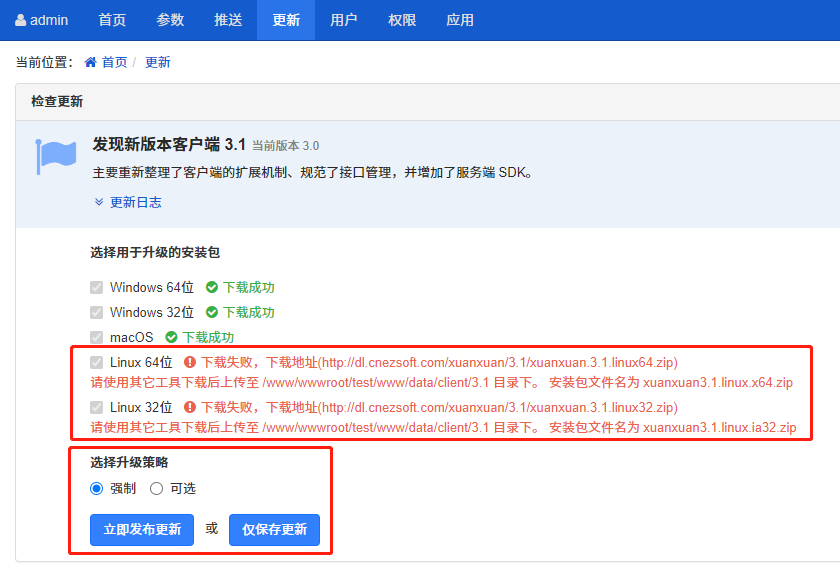The image size is (840, 564).
Task: Expand the 更新日志 changelog
Action: (127, 202)
